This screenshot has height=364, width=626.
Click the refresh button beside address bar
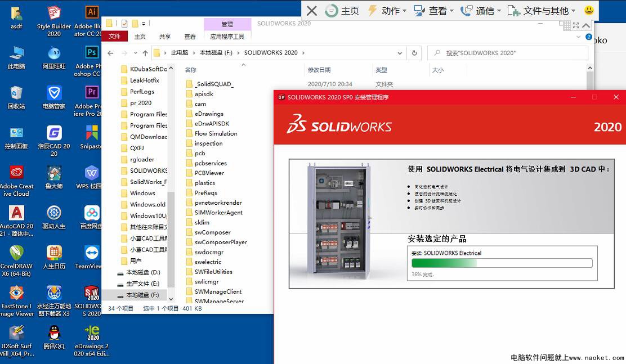pyautogui.click(x=414, y=53)
